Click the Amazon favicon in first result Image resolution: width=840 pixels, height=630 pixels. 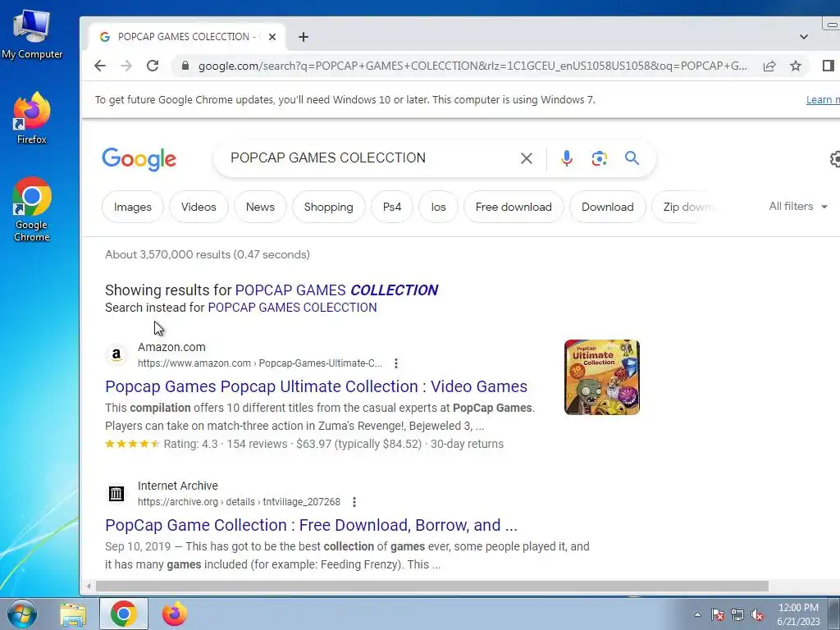(x=116, y=354)
